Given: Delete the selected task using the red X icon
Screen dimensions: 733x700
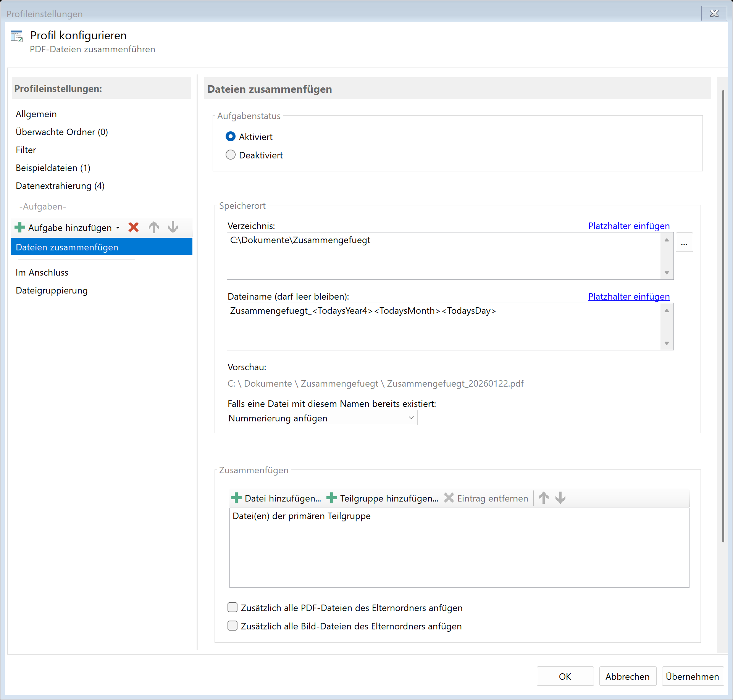Looking at the screenshot, I should 134,227.
